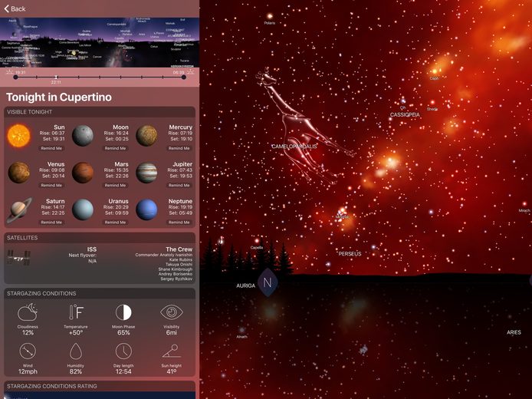Open the ISS satellite icon
Screen dimensions: 532x399
click(19, 258)
